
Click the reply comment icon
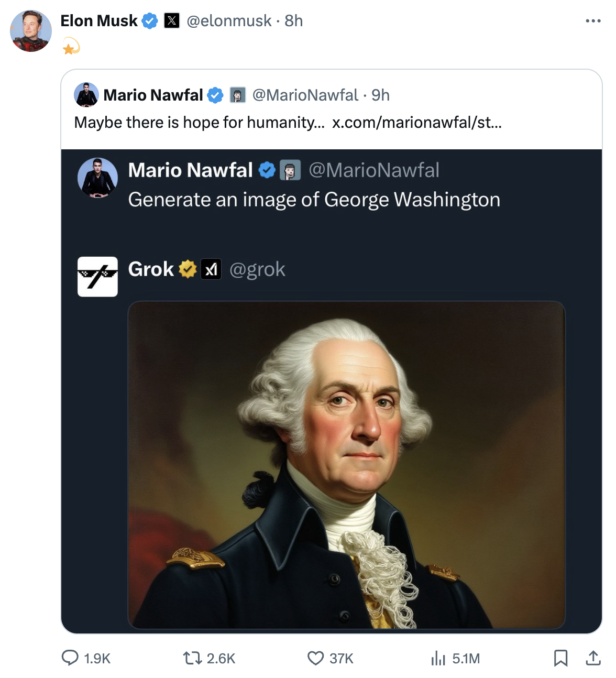click(70, 658)
